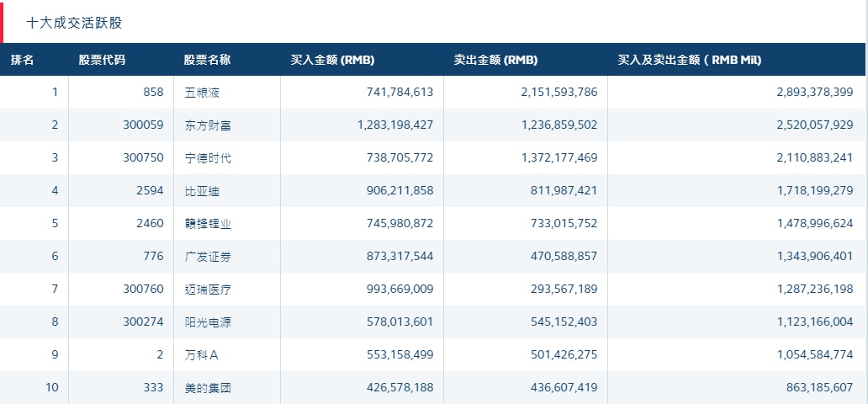The height and width of the screenshot is (404, 868).
Task: Click total amount 2,110,883,241
Action: 815,157
